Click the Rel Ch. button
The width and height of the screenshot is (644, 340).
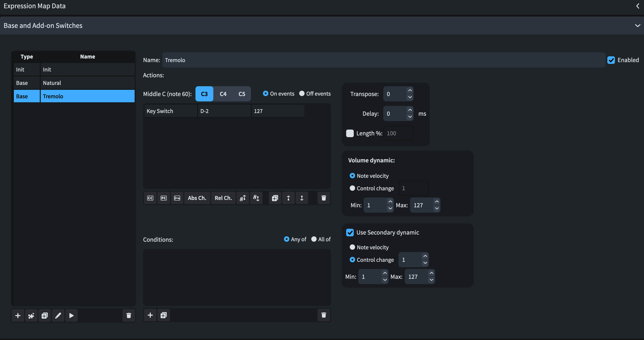point(223,198)
